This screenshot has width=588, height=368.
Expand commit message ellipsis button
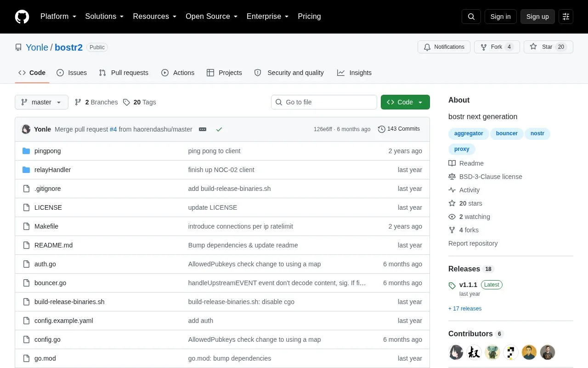(x=203, y=129)
